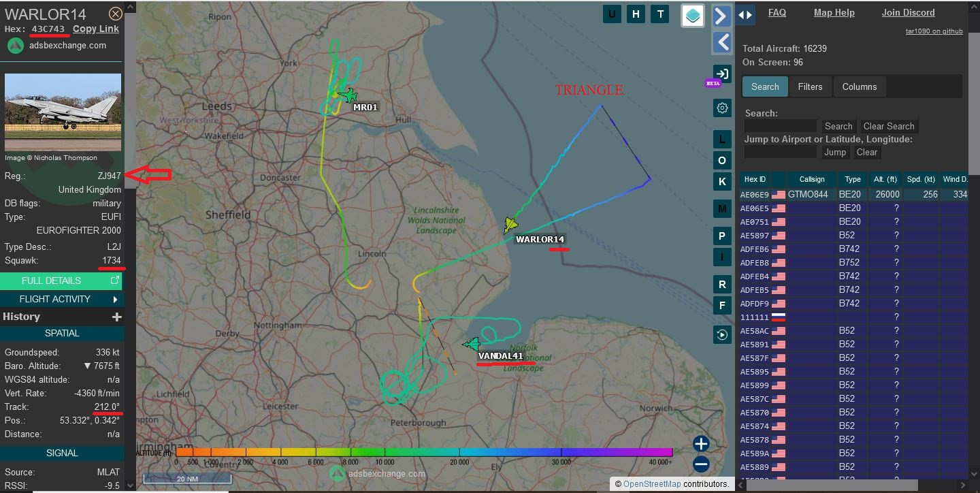Screen dimensions: 980x493
Task: Toggle the M map button
Action: tap(722, 208)
